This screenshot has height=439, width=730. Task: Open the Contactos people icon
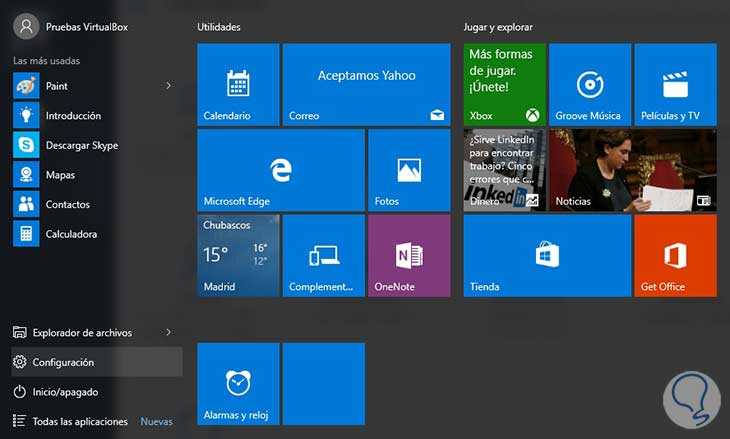(26, 204)
